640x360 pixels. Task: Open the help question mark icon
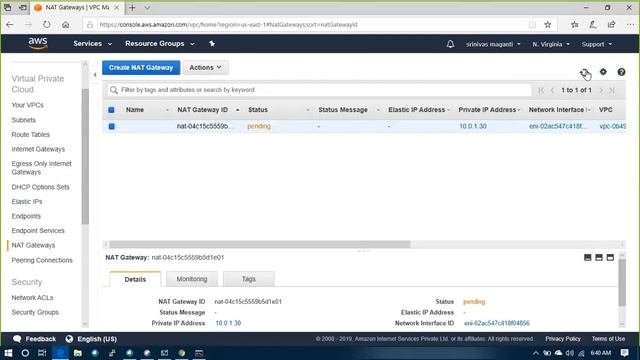tap(621, 72)
